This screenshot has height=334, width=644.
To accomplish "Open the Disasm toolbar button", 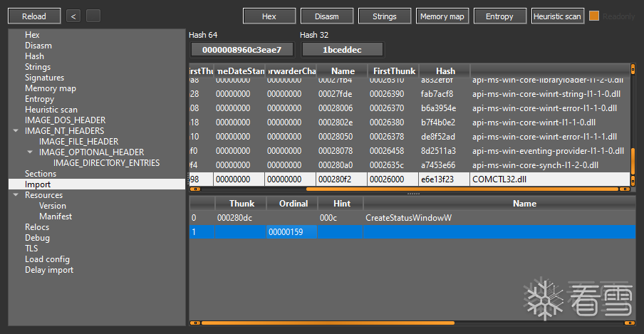I will (326, 16).
